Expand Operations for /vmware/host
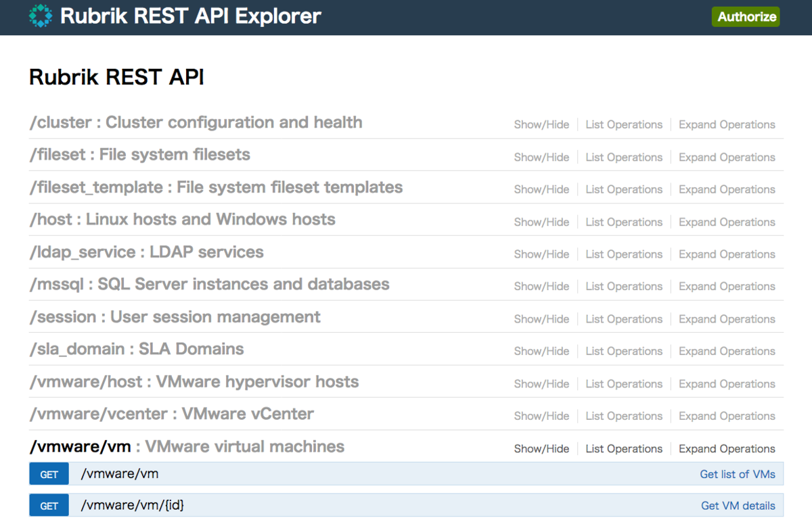Image resolution: width=812 pixels, height=522 pixels. click(727, 383)
